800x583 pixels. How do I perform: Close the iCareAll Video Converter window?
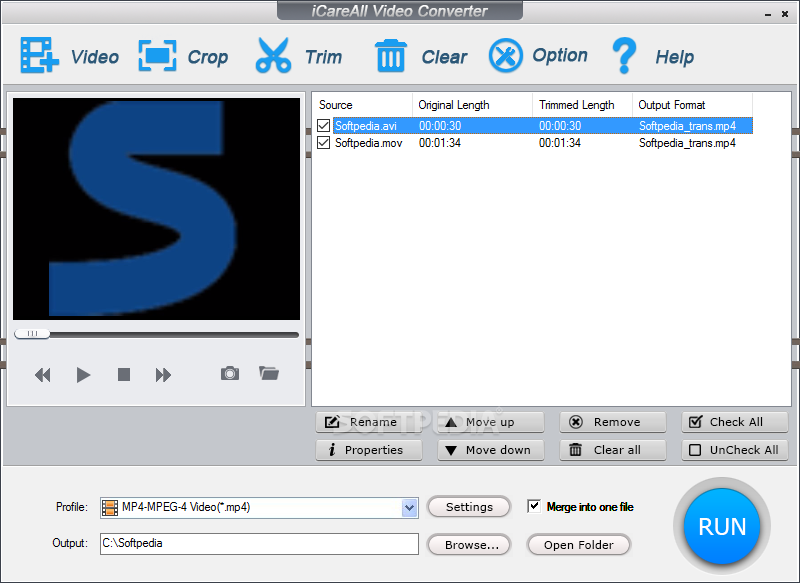(785, 14)
